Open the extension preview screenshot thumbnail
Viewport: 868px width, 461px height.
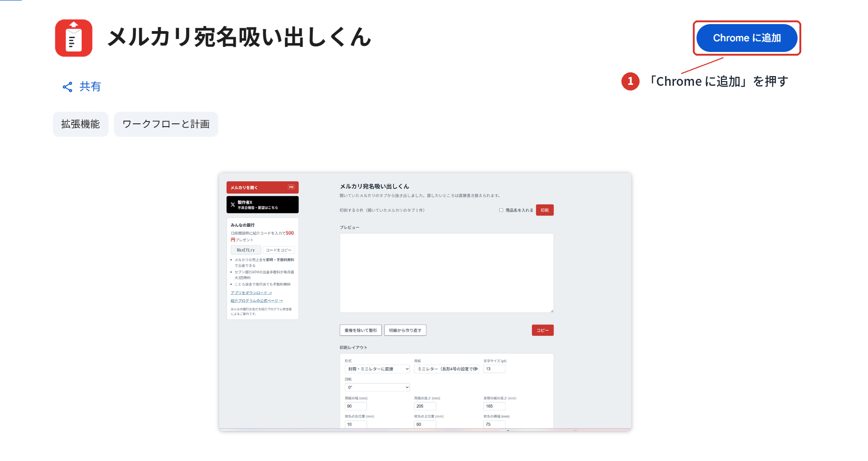tap(425, 302)
